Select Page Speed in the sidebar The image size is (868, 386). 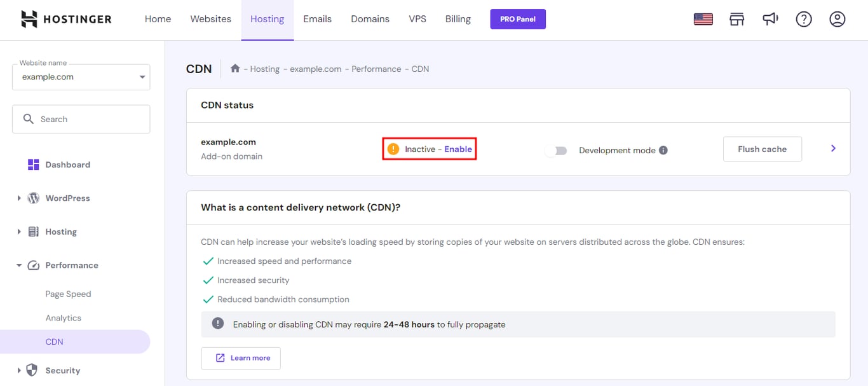click(68, 294)
